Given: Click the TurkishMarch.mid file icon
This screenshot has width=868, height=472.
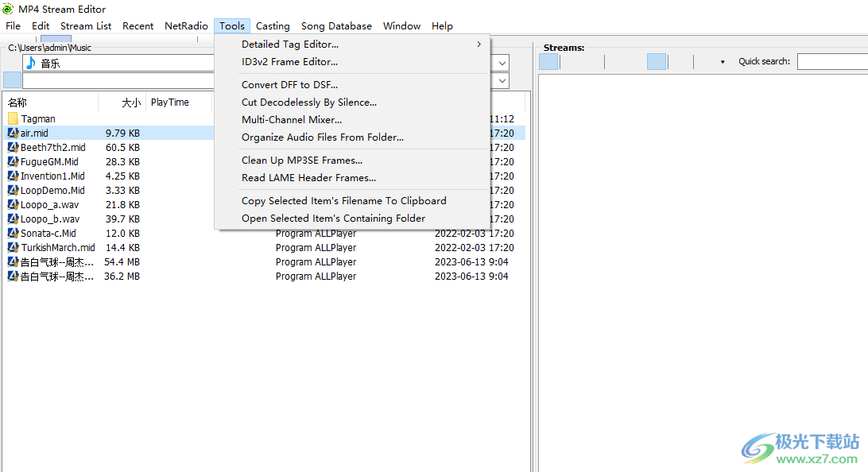Looking at the screenshot, I should tap(13, 247).
